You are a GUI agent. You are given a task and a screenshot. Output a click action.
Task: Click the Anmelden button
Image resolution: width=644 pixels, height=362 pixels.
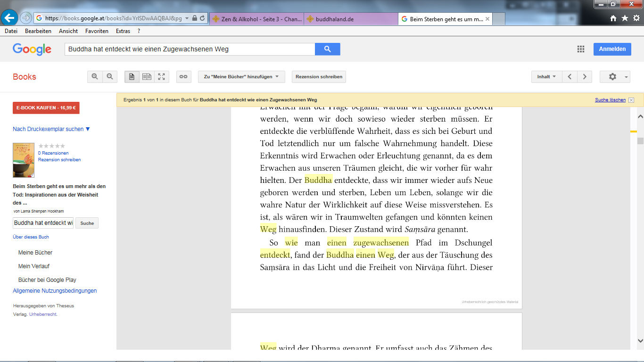click(612, 49)
